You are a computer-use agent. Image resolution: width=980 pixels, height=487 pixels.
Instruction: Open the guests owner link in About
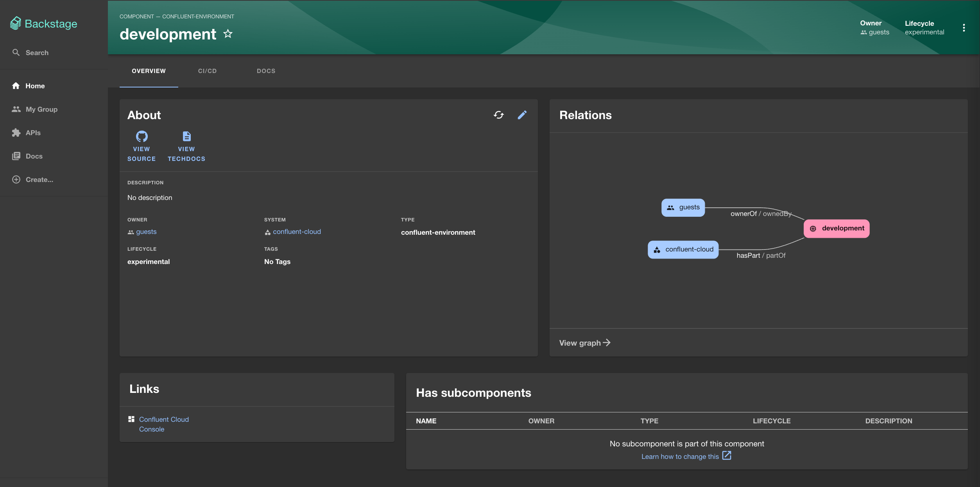click(x=146, y=232)
